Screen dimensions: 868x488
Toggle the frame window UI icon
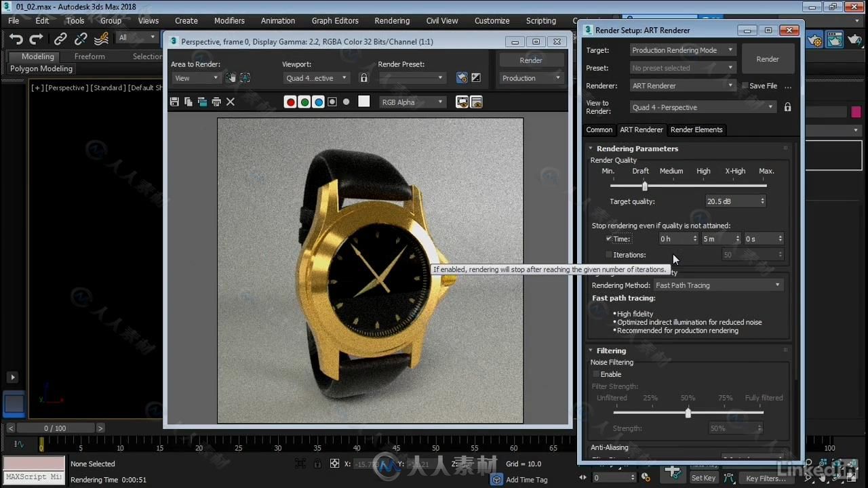pyautogui.click(x=476, y=102)
